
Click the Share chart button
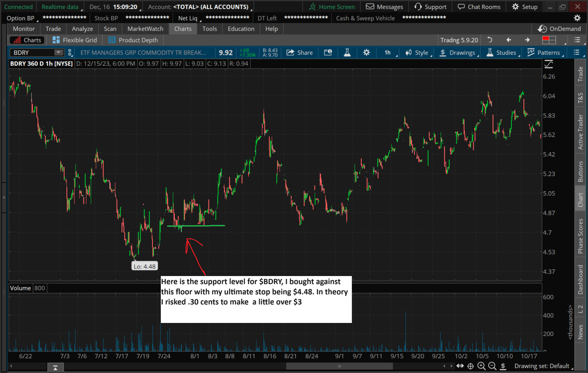point(299,53)
